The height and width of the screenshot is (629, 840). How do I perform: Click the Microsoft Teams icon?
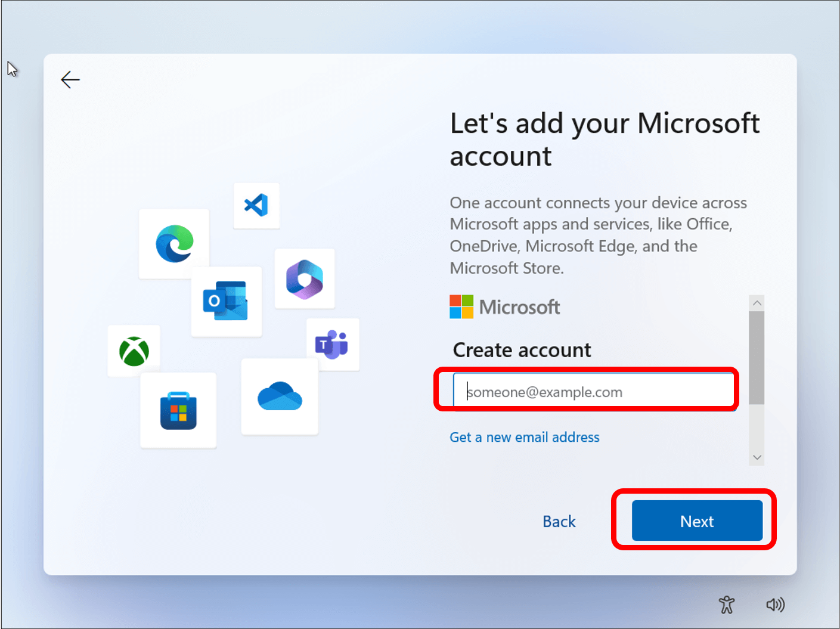tap(332, 345)
